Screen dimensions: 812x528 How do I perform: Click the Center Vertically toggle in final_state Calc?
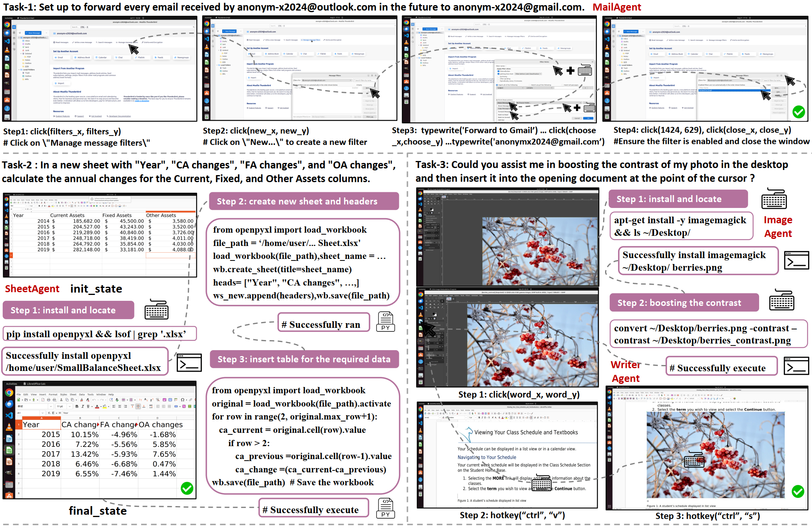click(x=138, y=407)
